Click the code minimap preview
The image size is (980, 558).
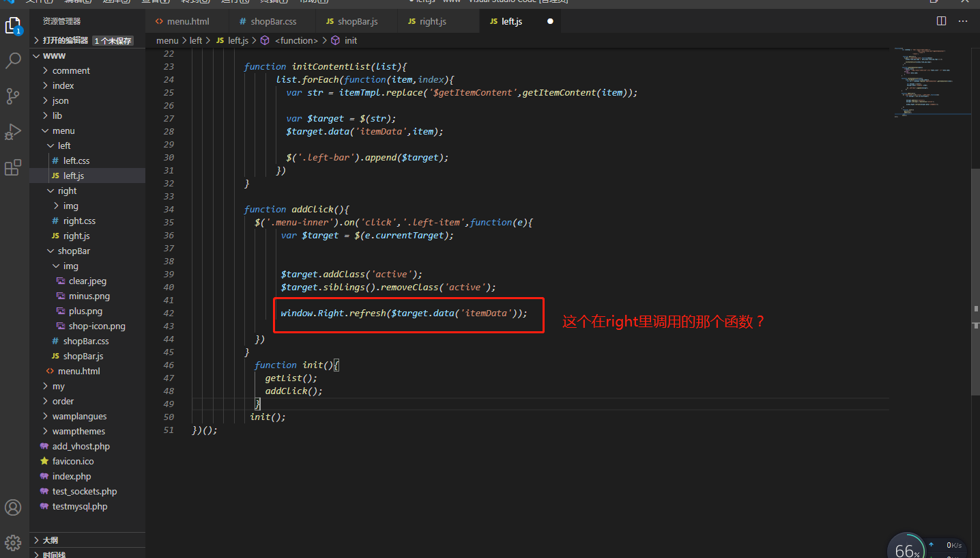[x=932, y=82]
